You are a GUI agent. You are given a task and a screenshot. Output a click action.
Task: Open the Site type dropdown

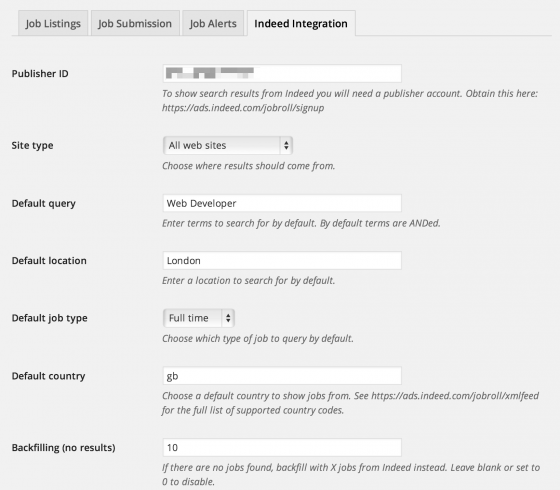click(228, 145)
